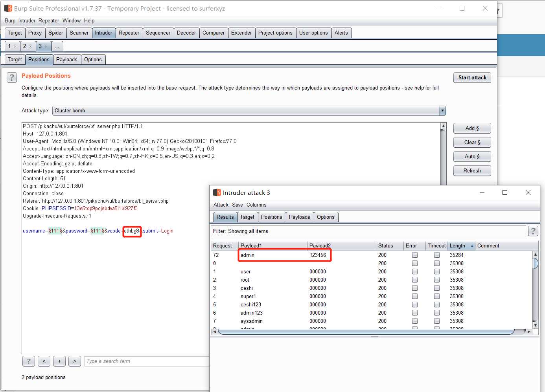Select result row with payload admin 123456

pos(372,255)
